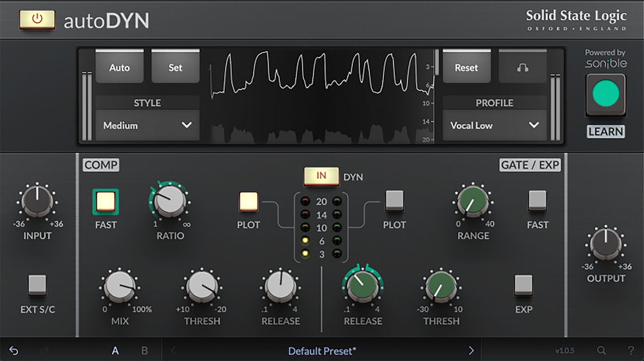Click the headphones listen icon
Image resolution: width=644 pixels, height=361 pixels.
(x=522, y=68)
